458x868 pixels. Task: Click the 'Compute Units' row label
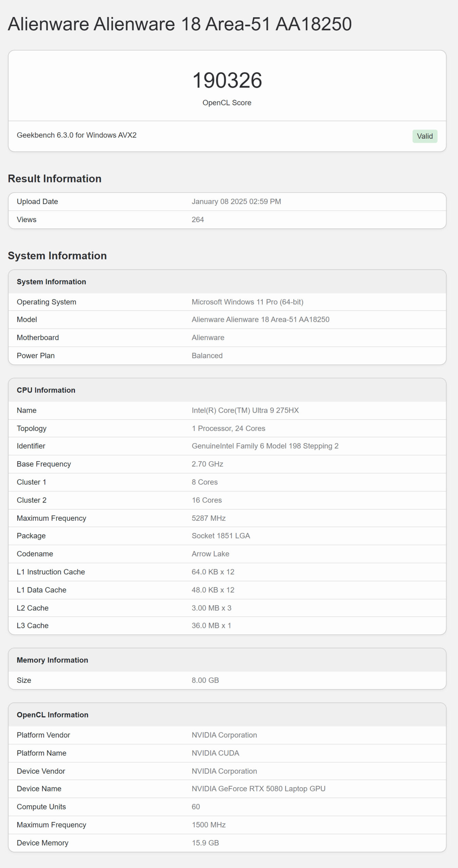click(41, 807)
